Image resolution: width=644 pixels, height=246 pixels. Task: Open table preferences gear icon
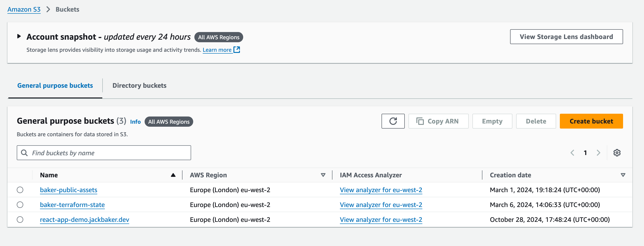(617, 153)
